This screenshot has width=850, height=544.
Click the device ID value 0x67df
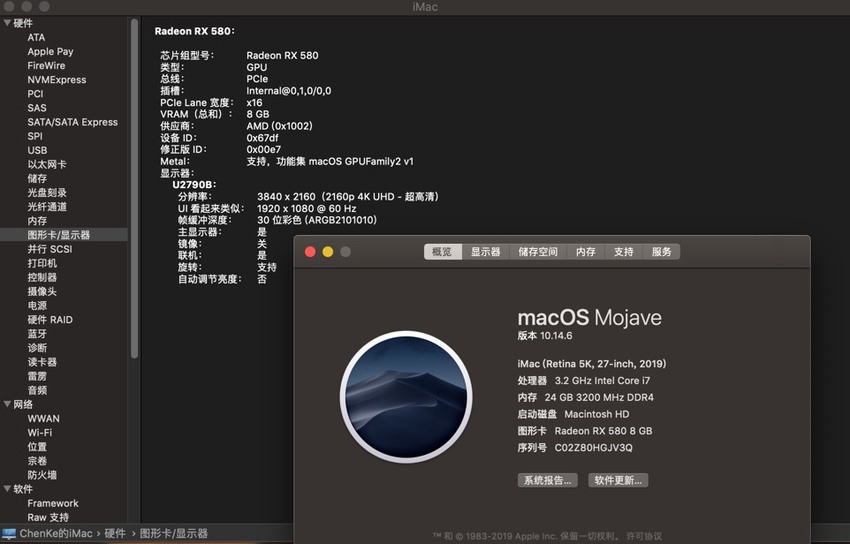[262, 138]
